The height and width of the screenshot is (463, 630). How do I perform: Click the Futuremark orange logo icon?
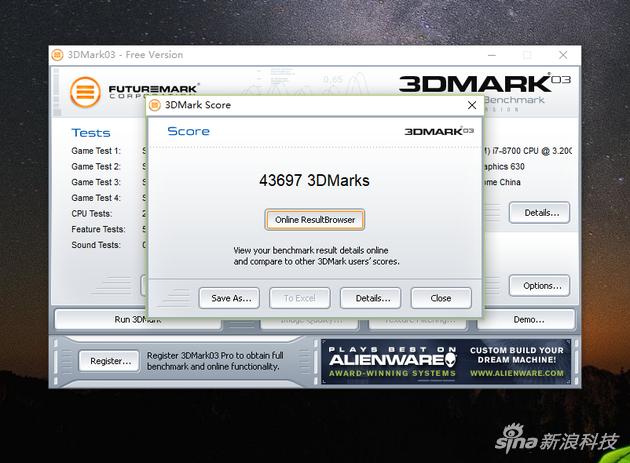click(85, 92)
